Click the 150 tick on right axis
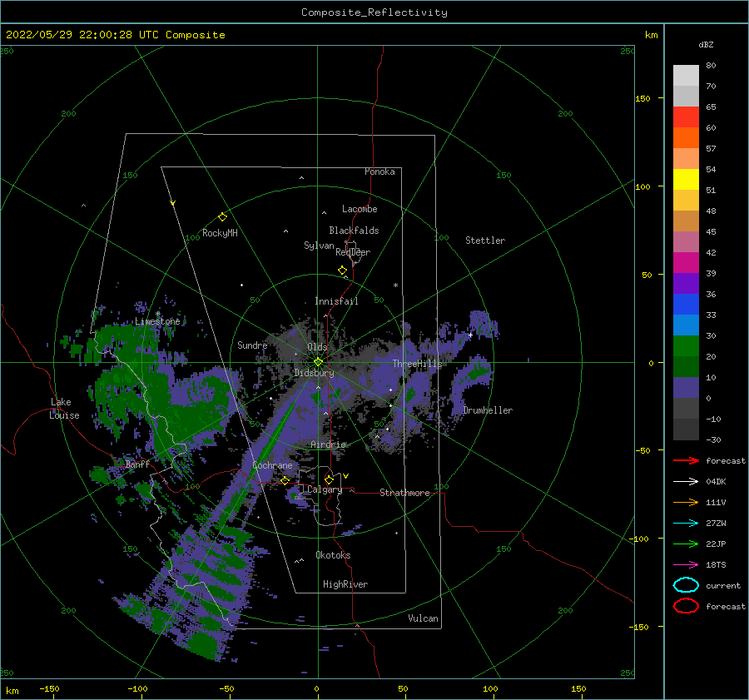The height and width of the screenshot is (700, 749). [642, 98]
